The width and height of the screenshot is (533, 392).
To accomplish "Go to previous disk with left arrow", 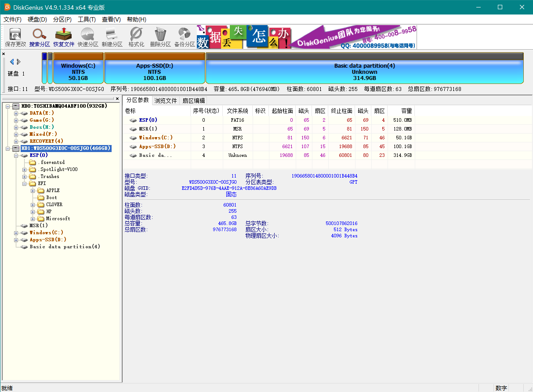I will click(12, 62).
